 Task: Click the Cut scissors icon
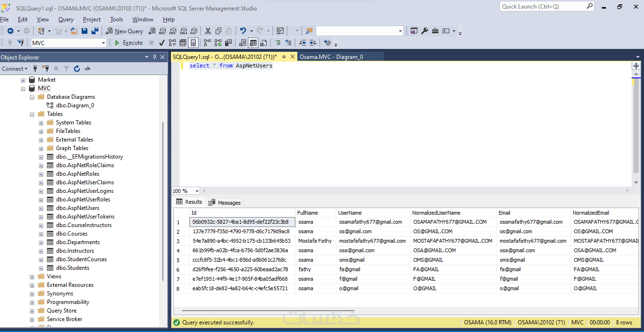pyautogui.click(x=208, y=31)
